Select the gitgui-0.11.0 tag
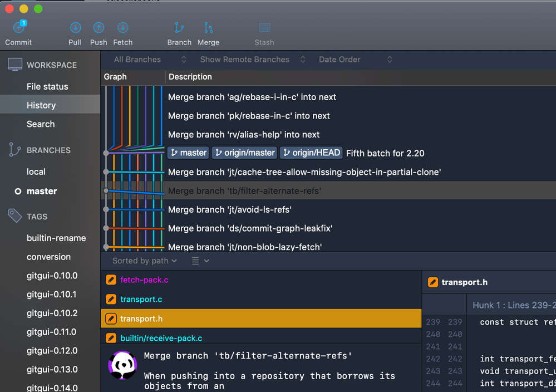The image size is (556, 392). tap(51, 332)
